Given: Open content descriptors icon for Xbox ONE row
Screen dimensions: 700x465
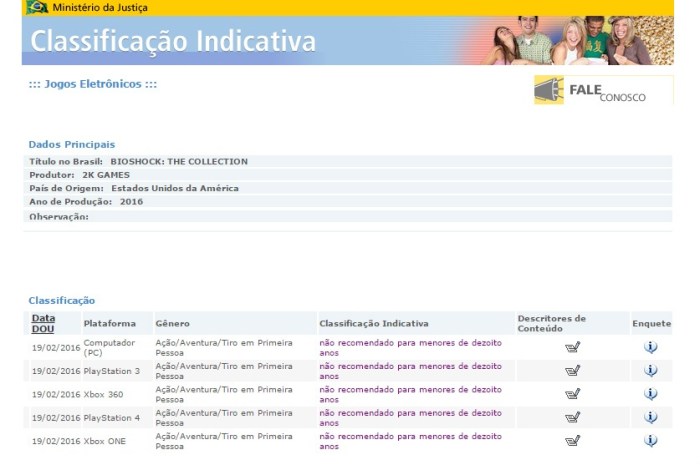Looking at the screenshot, I should (572, 441).
